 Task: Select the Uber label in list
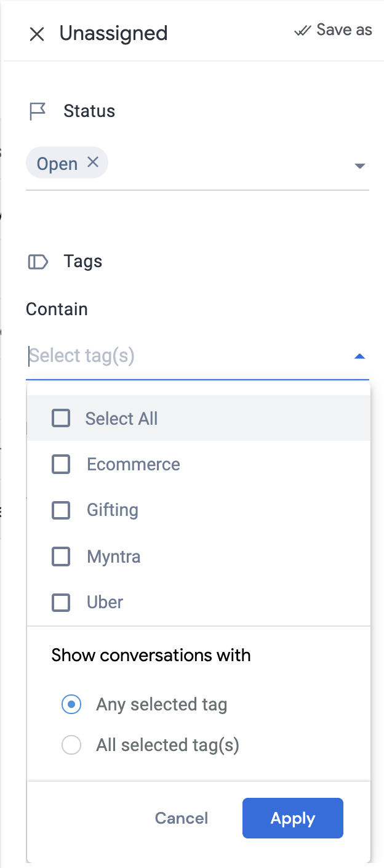105,602
